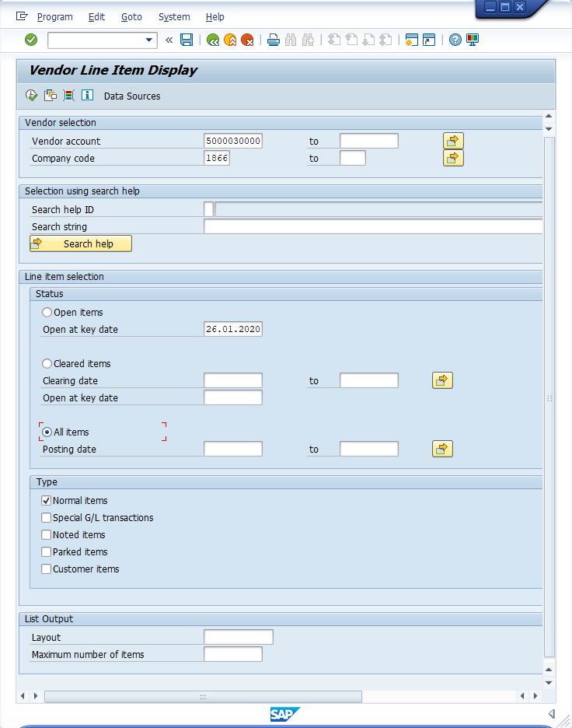This screenshot has width=572, height=728.
Task: Open multiple selection for Vendor account
Action: tap(453, 141)
